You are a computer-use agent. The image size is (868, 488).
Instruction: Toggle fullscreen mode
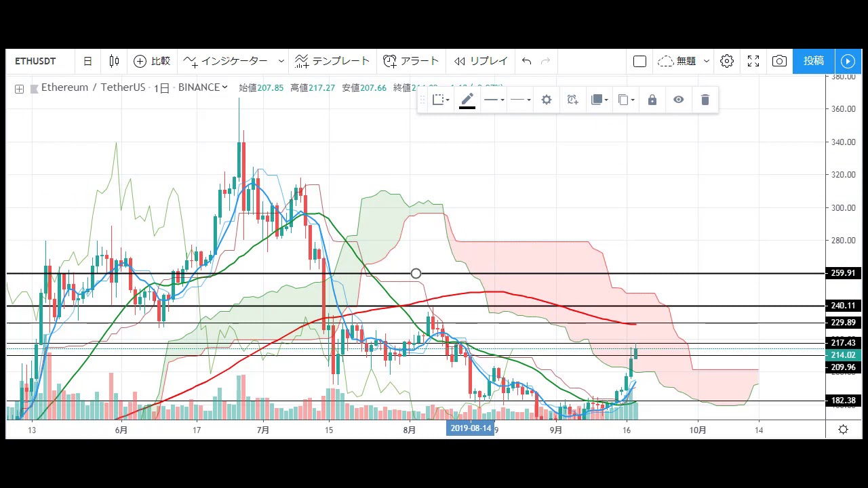pos(753,61)
